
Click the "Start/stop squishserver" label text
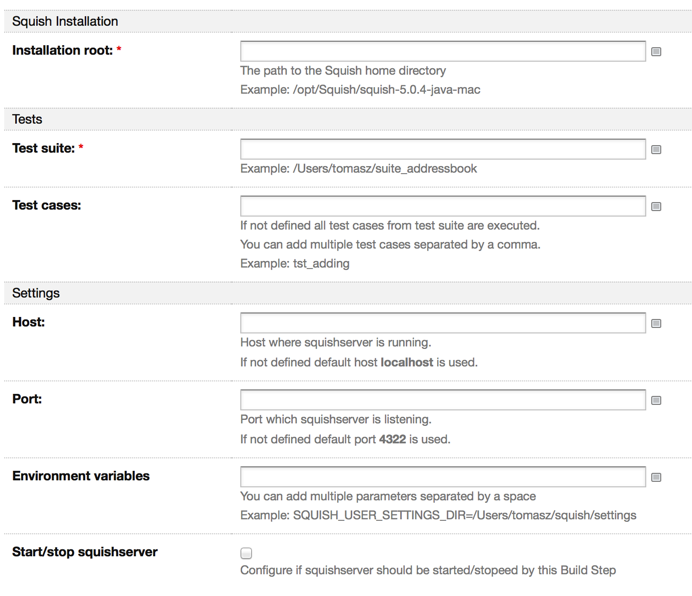tap(85, 552)
